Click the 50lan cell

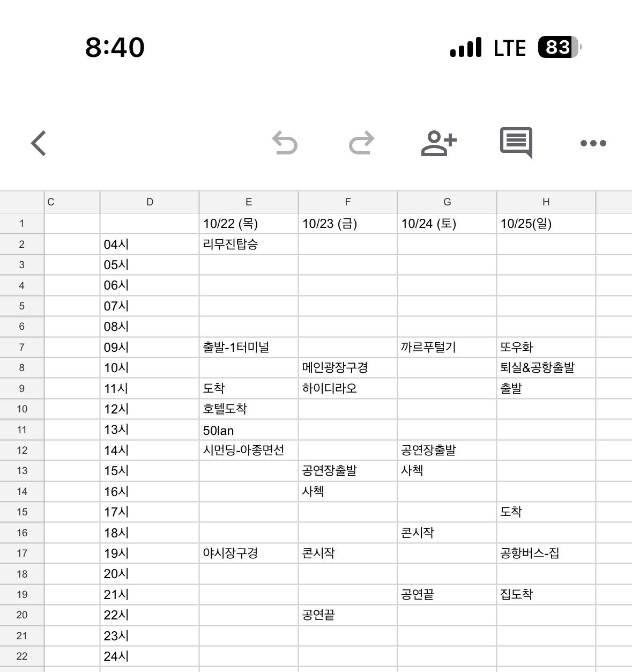pos(249,430)
